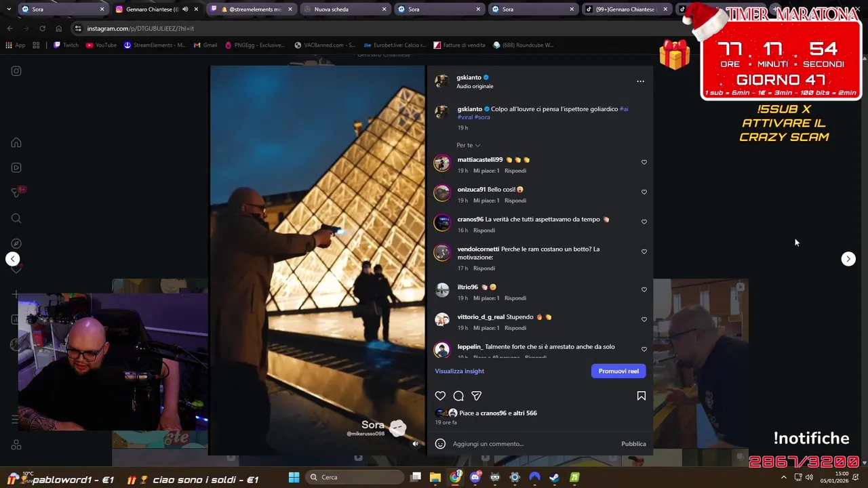Go to Instagram Home in the sidebar
Viewport: 868px width, 488px height.
click(16, 142)
